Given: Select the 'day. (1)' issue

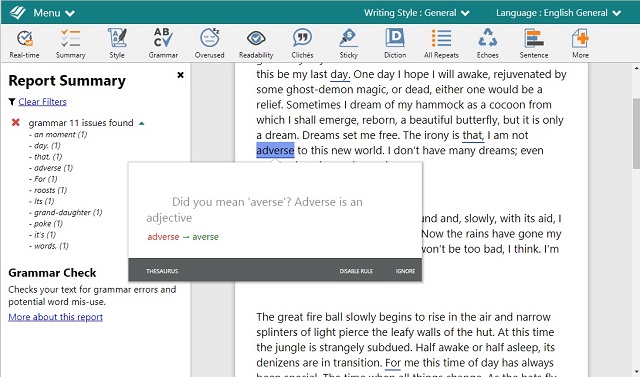Looking at the screenshot, I should (44, 146).
